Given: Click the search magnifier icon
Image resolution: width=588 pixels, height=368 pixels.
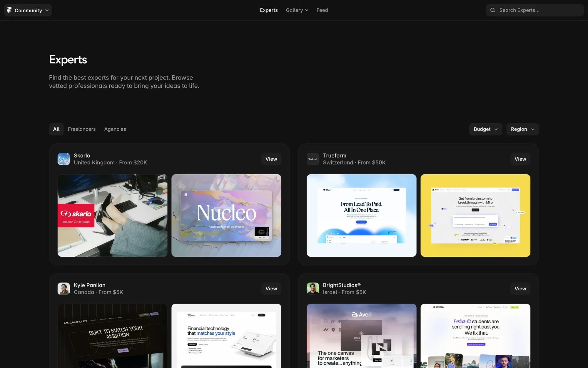Looking at the screenshot, I should coord(493,10).
